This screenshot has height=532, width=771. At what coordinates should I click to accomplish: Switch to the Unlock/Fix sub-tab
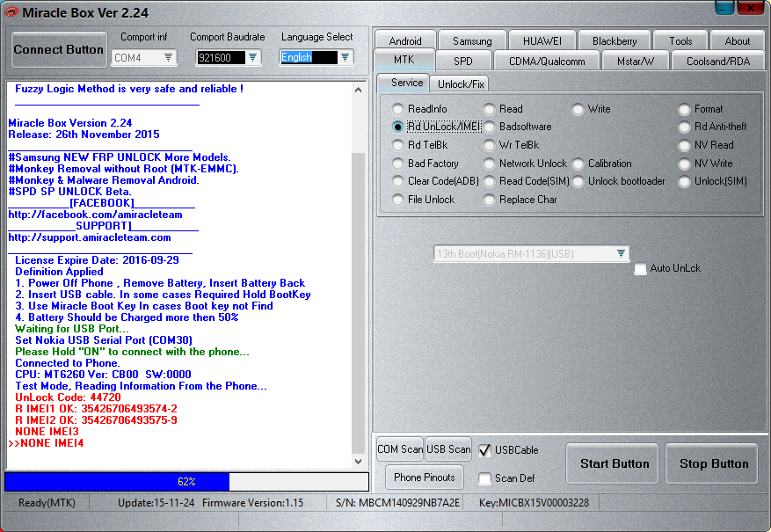[461, 84]
